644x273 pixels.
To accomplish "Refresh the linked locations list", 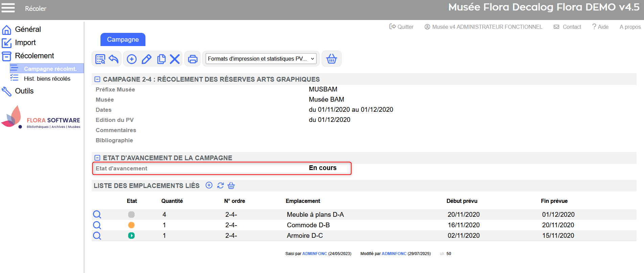I will [x=221, y=185].
